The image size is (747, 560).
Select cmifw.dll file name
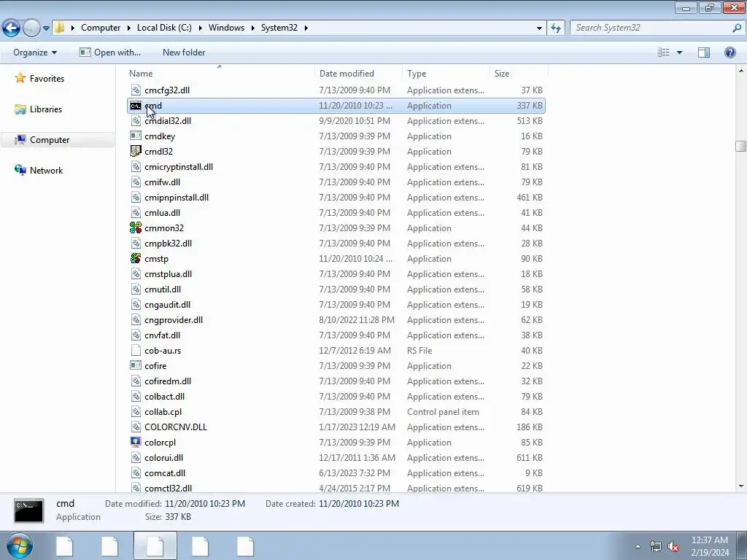162,182
